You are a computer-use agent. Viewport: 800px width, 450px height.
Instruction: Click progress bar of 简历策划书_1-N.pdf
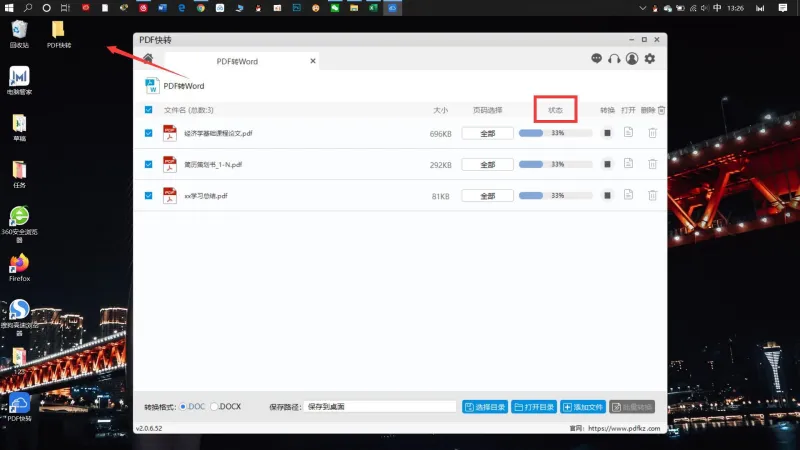pos(556,164)
